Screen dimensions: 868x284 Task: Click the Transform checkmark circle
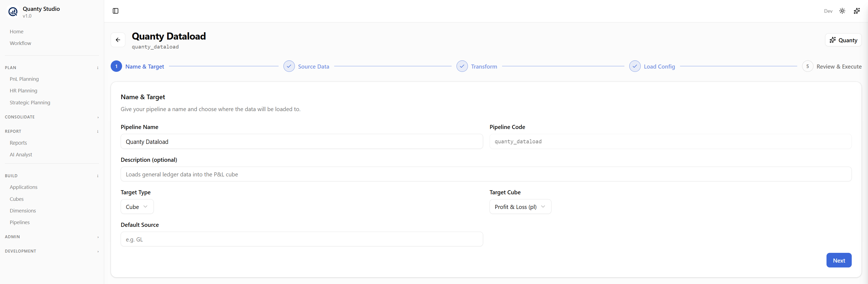click(x=462, y=66)
